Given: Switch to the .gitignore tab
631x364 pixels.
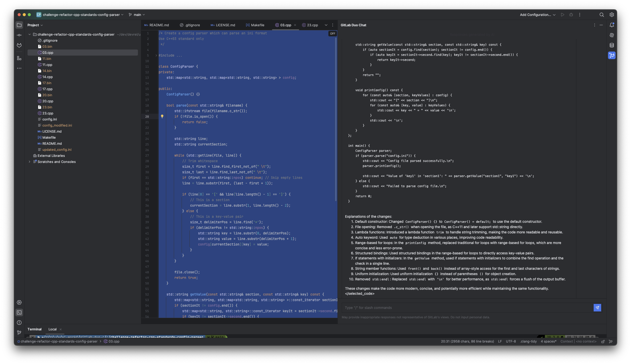Looking at the screenshot, I should coord(190,25).
